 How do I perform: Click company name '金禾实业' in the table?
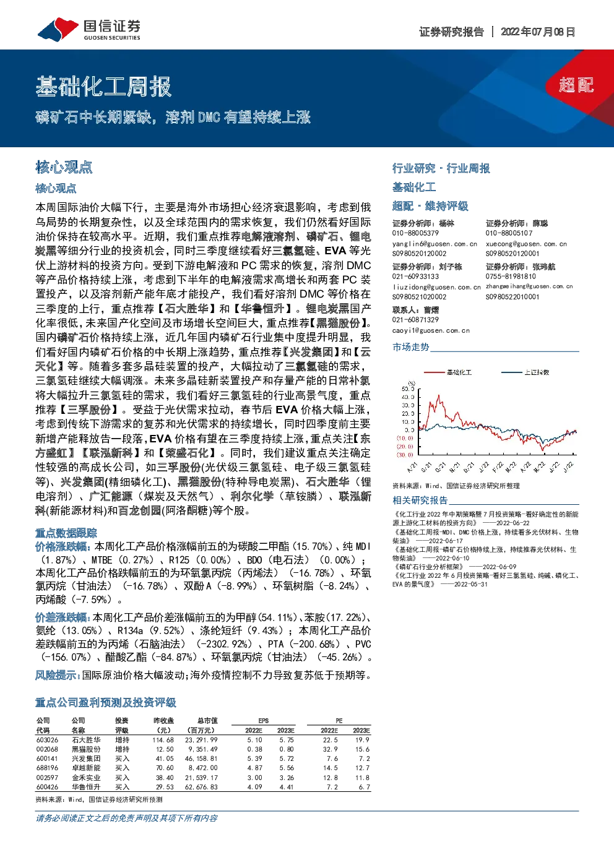coord(86,778)
